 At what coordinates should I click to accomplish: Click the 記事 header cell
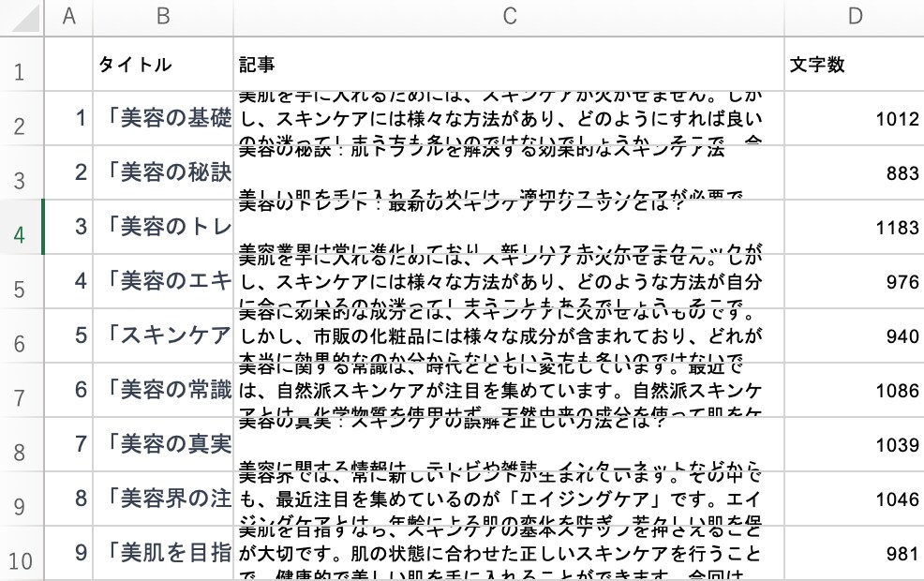click(x=509, y=64)
